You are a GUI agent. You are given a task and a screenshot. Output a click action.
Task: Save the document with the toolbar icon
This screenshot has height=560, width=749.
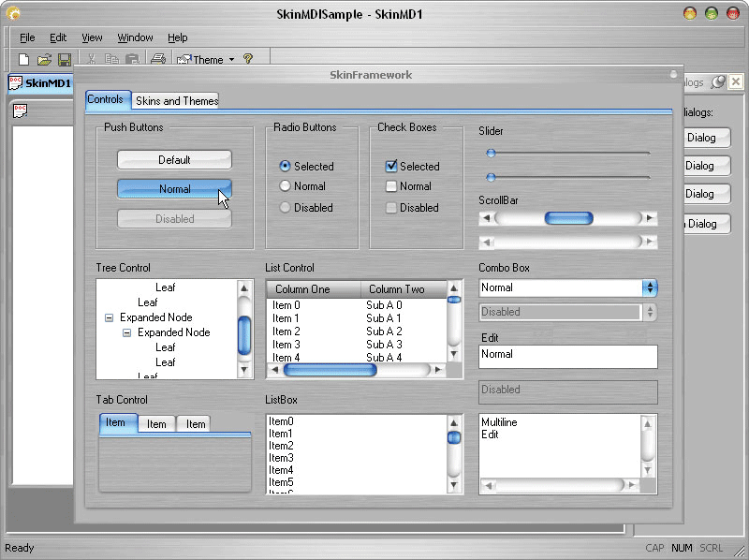pos(66,59)
